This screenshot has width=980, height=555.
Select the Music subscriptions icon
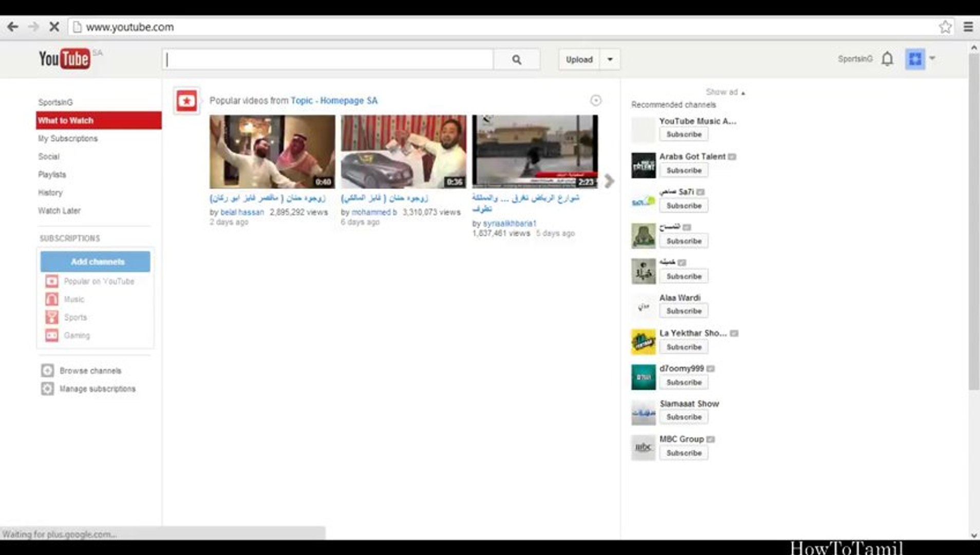click(x=51, y=299)
